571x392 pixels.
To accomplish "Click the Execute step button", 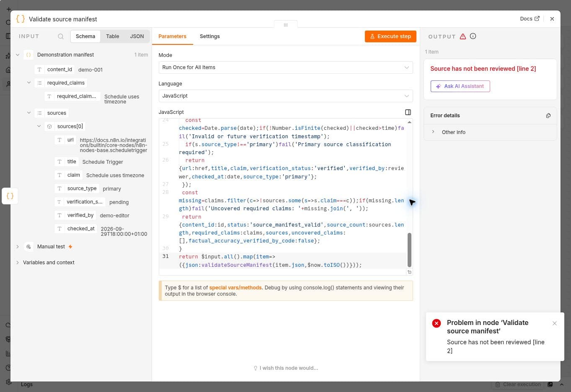I will [x=390, y=36].
